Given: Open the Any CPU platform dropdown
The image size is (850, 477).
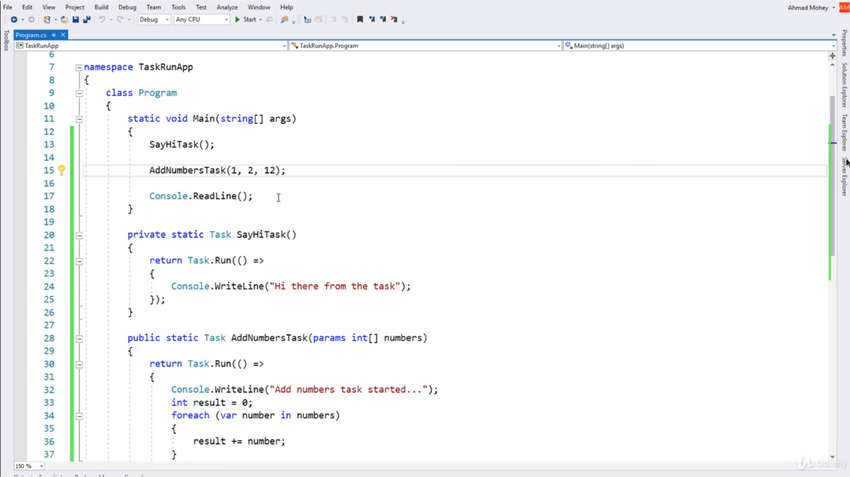Looking at the screenshot, I should (202, 20).
